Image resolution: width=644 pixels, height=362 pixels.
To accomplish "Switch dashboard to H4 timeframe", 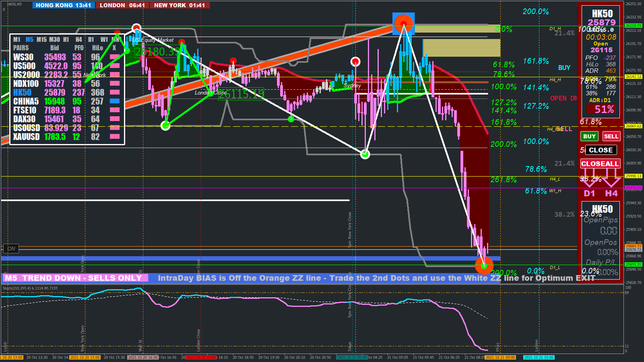I will click(x=79, y=39).
